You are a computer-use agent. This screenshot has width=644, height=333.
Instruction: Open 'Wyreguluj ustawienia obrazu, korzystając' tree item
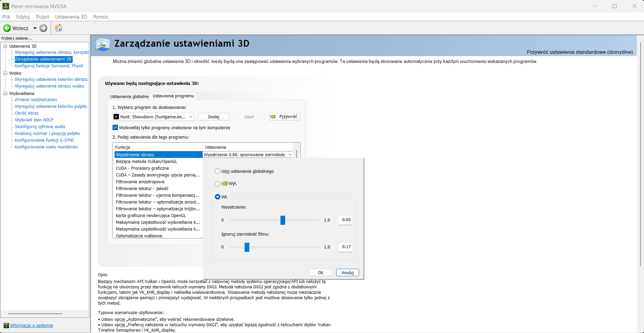52,52
